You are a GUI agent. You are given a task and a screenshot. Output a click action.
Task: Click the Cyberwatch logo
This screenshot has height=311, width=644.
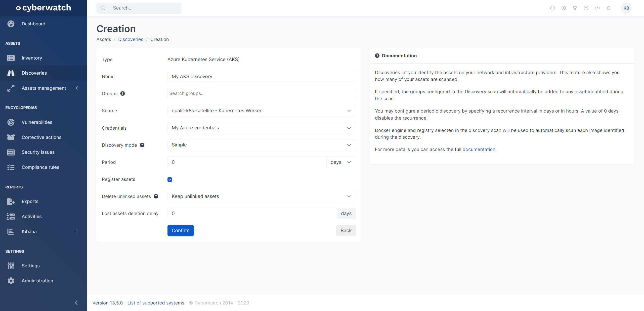43,8
